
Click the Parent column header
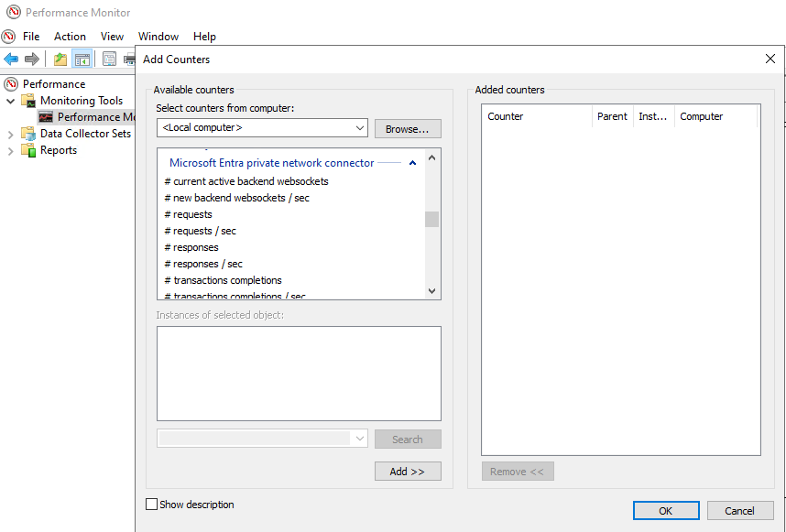pos(613,116)
